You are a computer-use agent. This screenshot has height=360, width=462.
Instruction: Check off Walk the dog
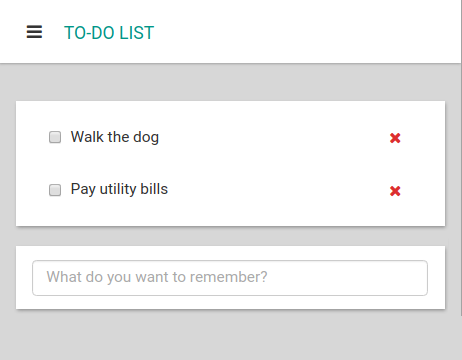(x=55, y=137)
